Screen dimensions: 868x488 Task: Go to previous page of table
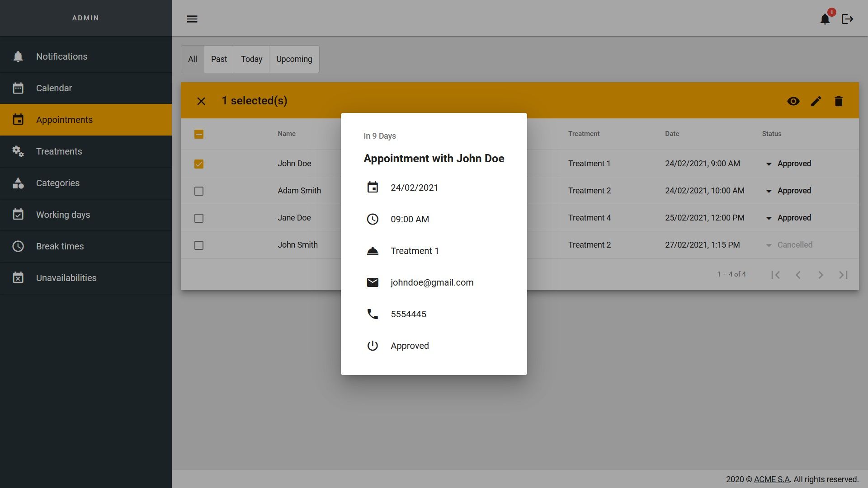(x=798, y=275)
